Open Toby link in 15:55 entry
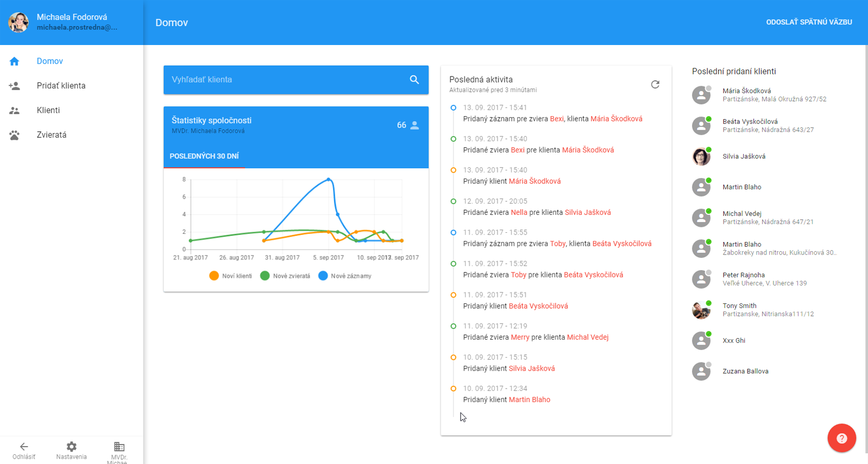 pos(558,244)
